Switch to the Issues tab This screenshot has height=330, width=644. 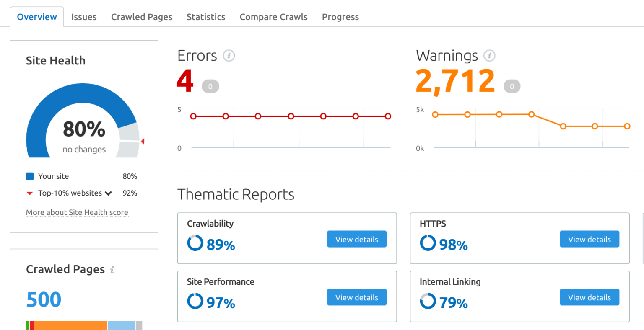[84, 17]
